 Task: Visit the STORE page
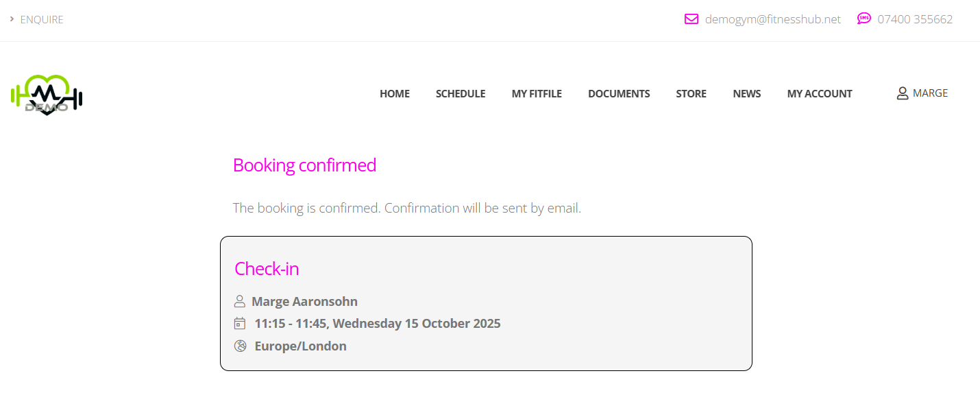pos(691,94)
